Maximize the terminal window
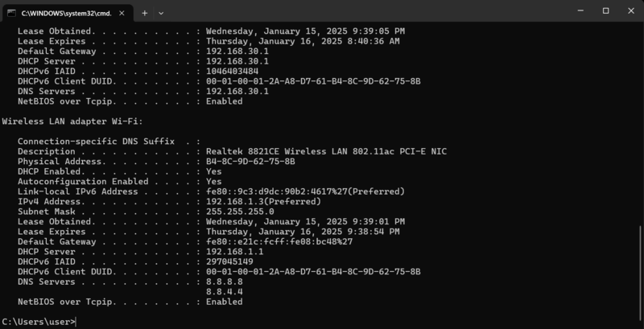The image size is (644, 329). coord(605,11)
